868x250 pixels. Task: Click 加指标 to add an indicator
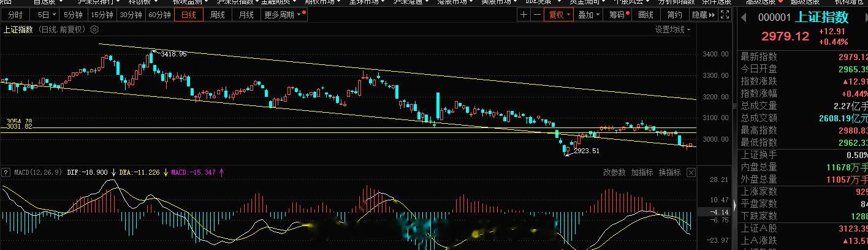pyautogui.click(x=642, y=173)
